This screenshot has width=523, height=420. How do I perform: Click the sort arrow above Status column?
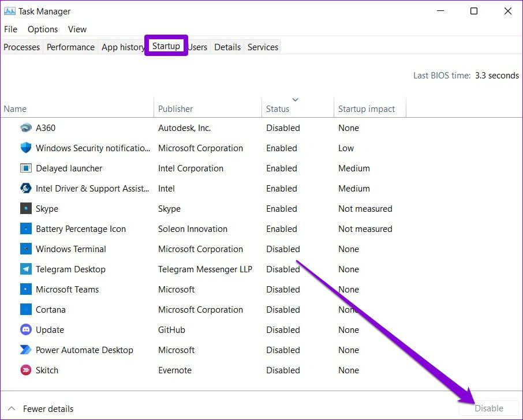[295, 100]
